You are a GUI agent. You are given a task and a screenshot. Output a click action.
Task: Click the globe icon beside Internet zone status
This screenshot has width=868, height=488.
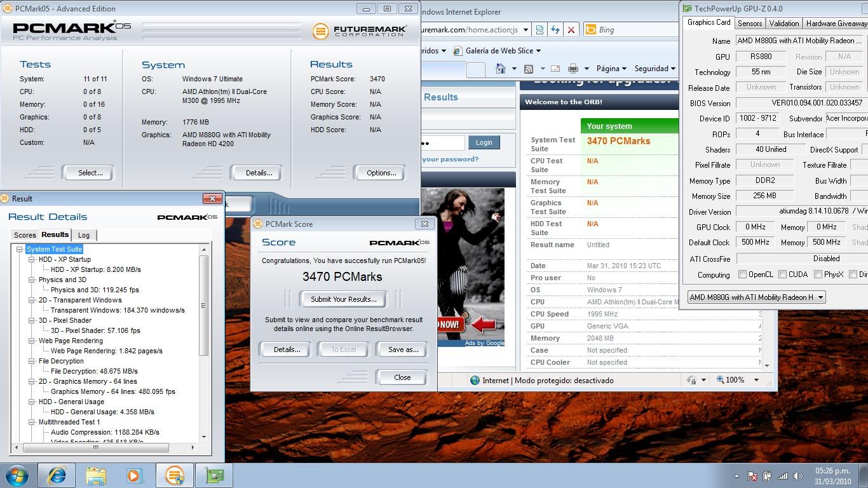[475, 380]
